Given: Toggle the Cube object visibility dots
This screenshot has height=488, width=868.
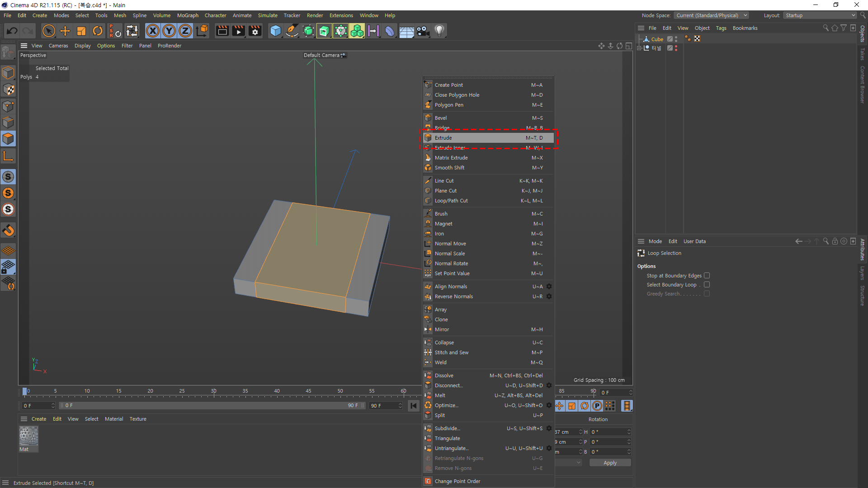Looking at the screenshot, I should click(x=676, y=39).
